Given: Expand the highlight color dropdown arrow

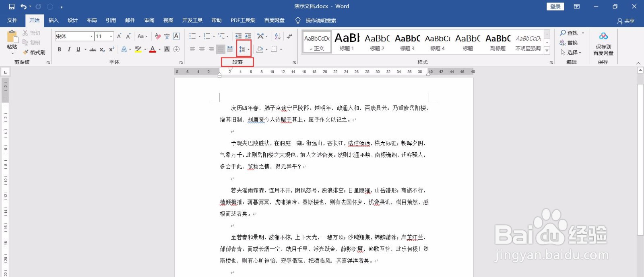Looking at the screenshot, I should click(x=145, y=49).
